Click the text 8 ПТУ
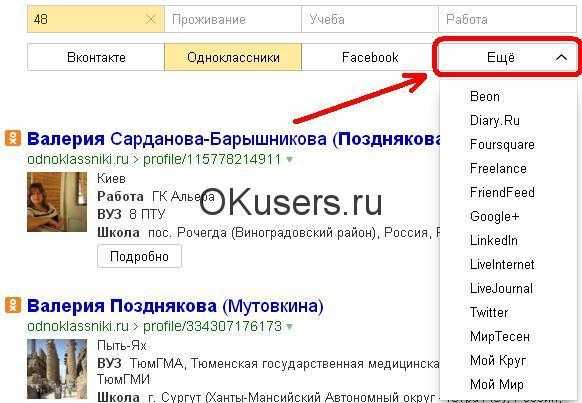The image size is (582, 403). tap(147, 214)
